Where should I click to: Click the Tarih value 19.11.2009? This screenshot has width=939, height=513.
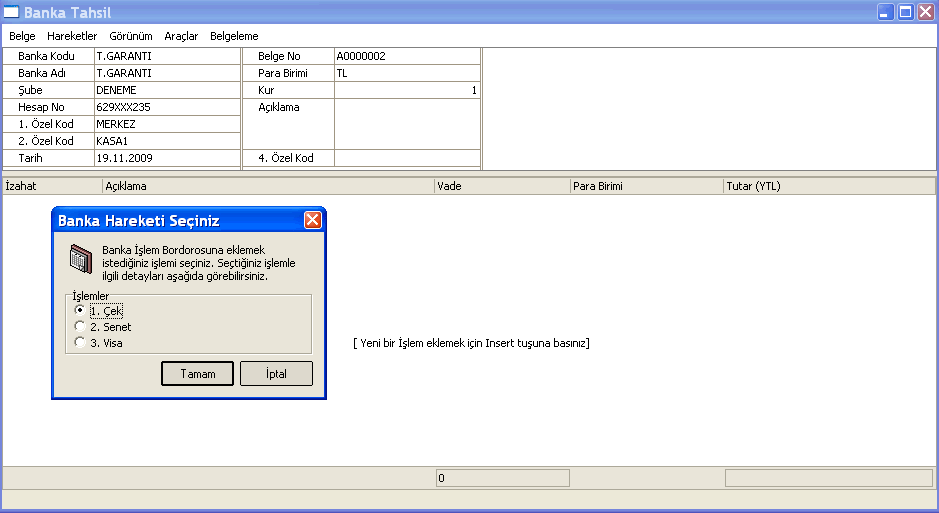click(x=167, y=158)
